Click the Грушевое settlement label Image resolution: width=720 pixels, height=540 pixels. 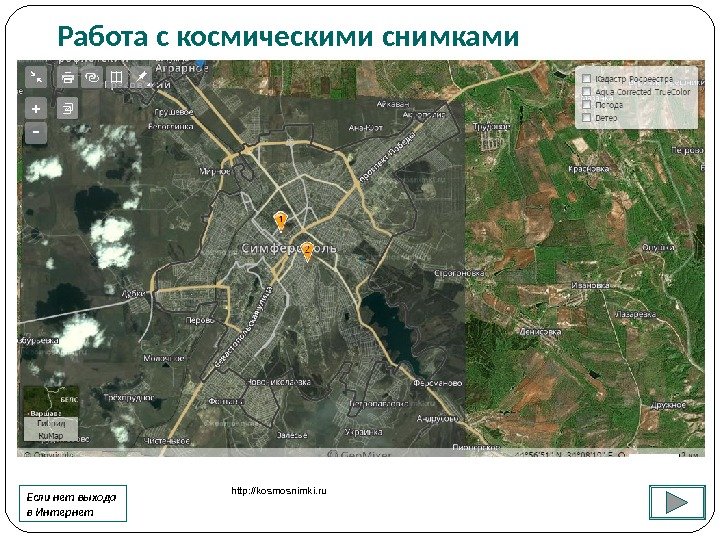[x=174, y=112]
